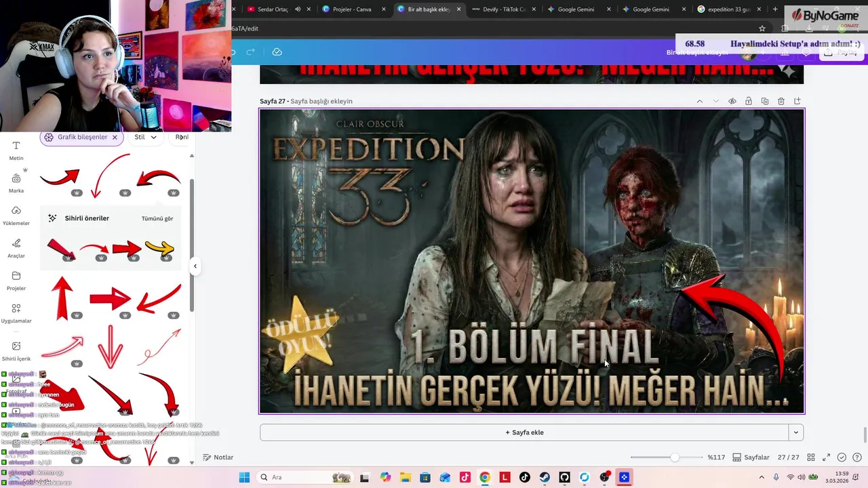Click the %117 zoom percentage
Screen dimensions: 868x488
pos(716,457)
